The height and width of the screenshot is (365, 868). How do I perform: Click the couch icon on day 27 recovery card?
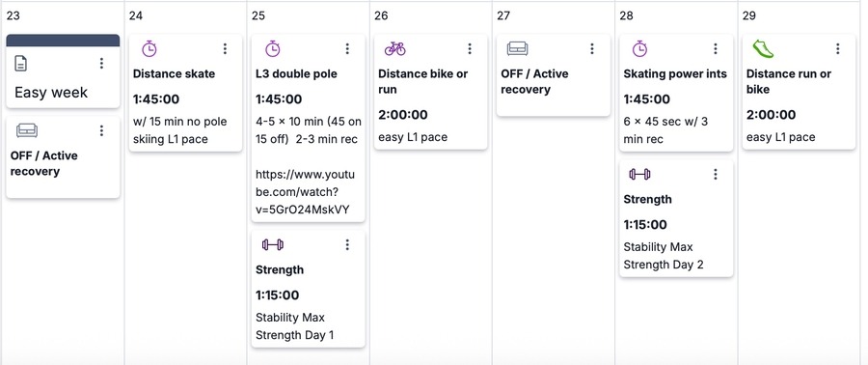tap(517, 48)
